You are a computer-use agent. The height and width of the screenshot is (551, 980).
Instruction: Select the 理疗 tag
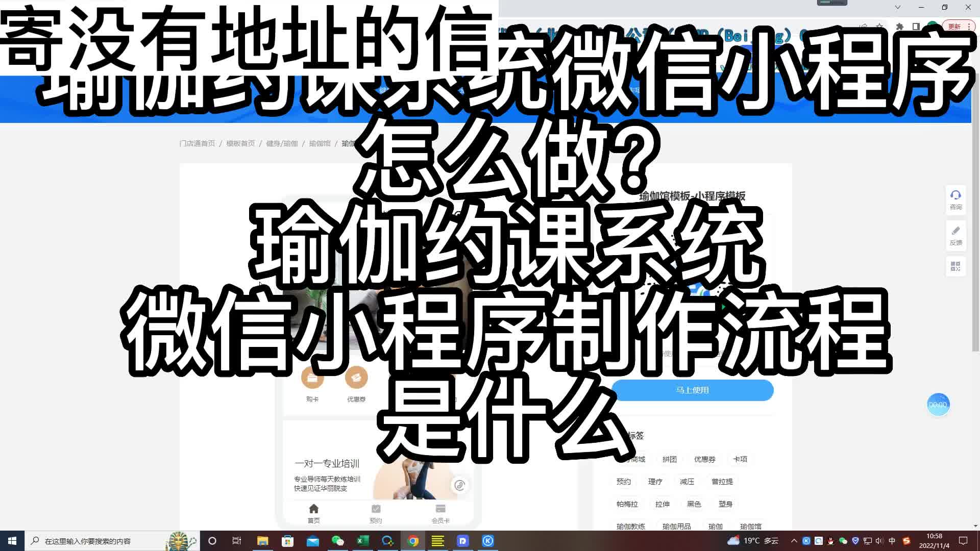click(655, 482)
